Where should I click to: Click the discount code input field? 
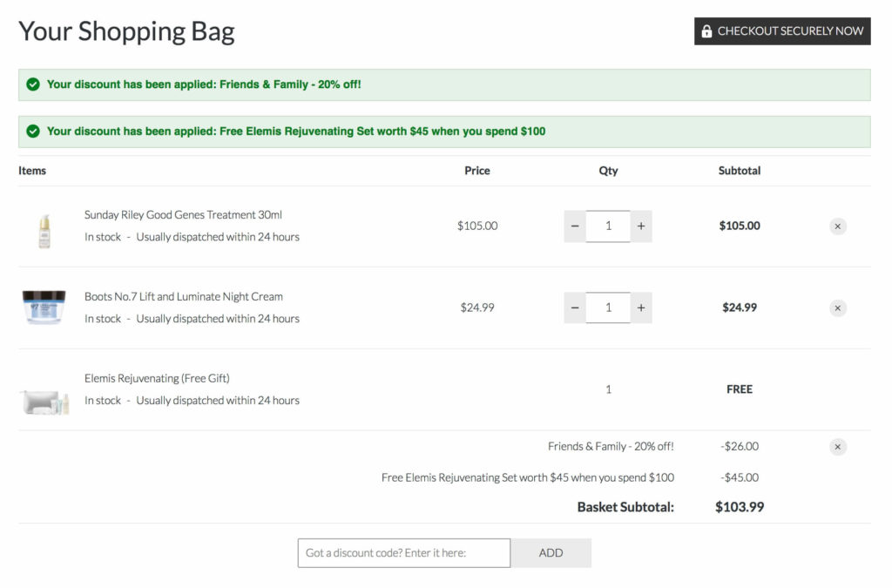404,553
